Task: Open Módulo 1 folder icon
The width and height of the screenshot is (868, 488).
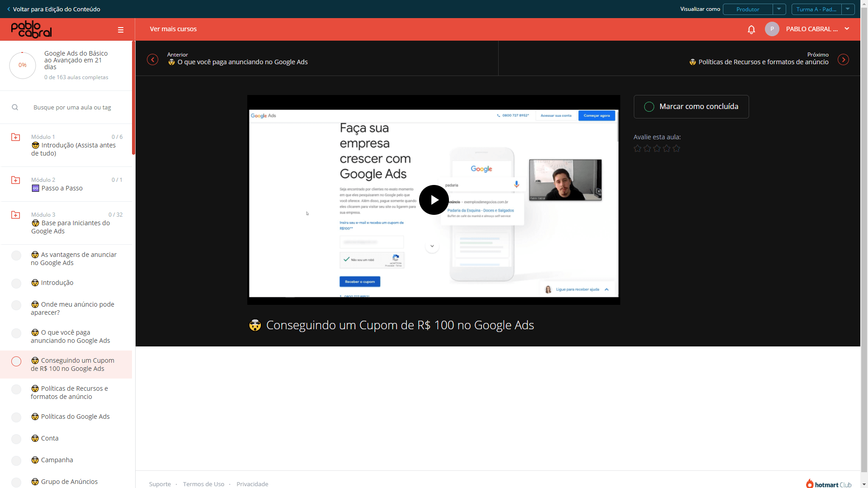Action: coord(16,137)
